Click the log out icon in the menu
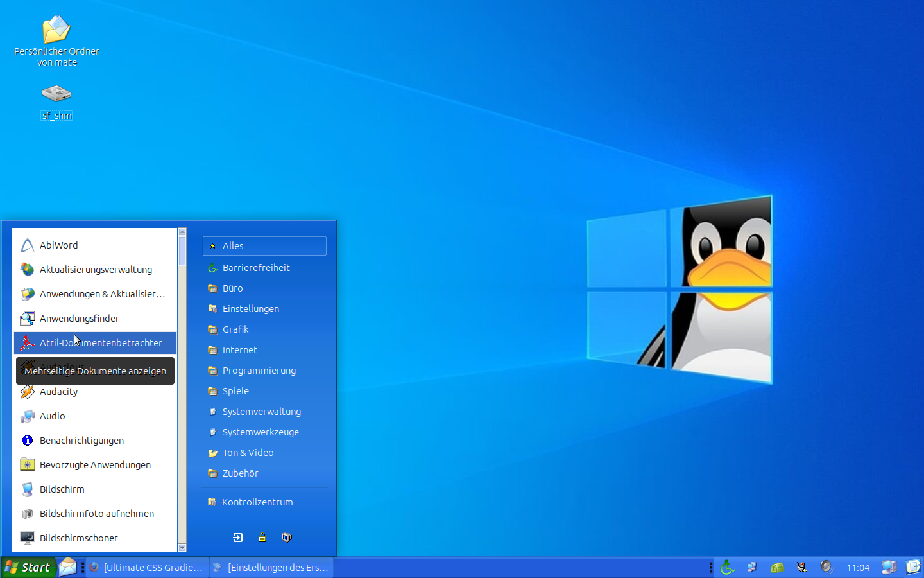 (x=237, y=538)
